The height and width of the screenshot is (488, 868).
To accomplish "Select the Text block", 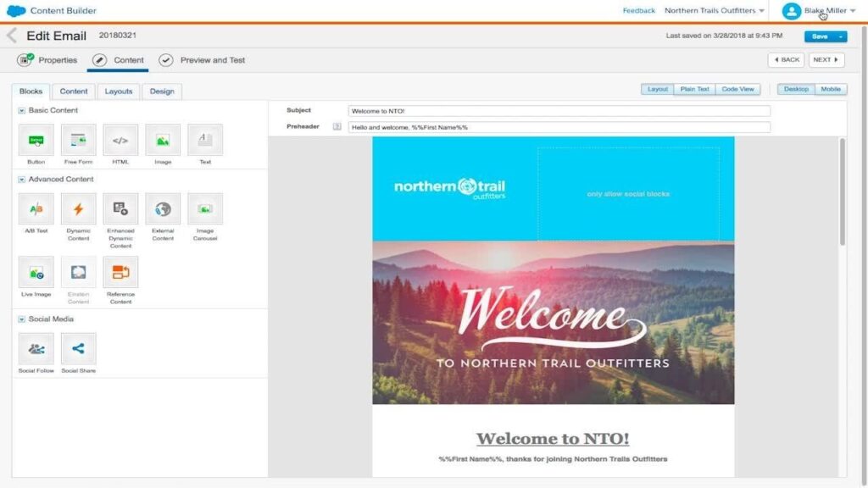I will (x=204, y=141).
